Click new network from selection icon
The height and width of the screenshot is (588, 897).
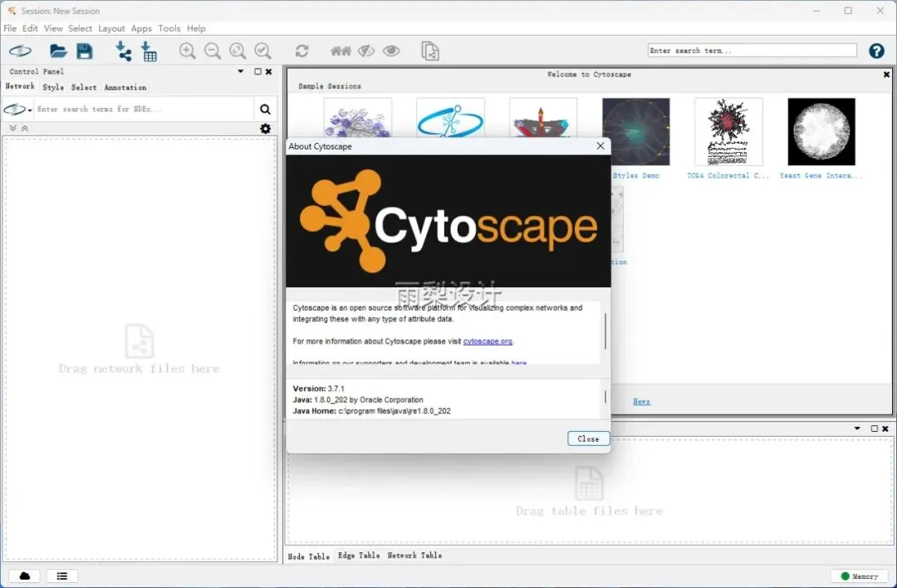point(430,51)
